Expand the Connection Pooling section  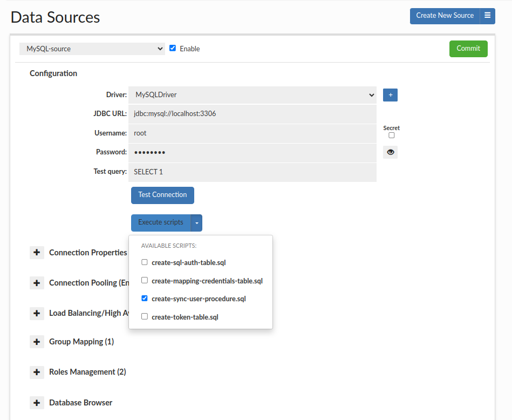point(37,283)
